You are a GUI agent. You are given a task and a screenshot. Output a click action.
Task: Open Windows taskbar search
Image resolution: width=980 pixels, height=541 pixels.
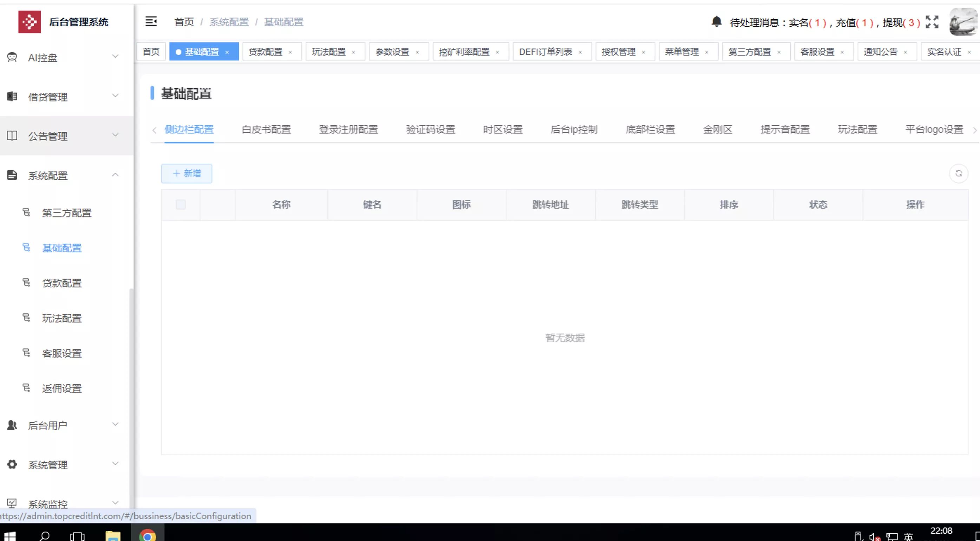click(45, 536)
